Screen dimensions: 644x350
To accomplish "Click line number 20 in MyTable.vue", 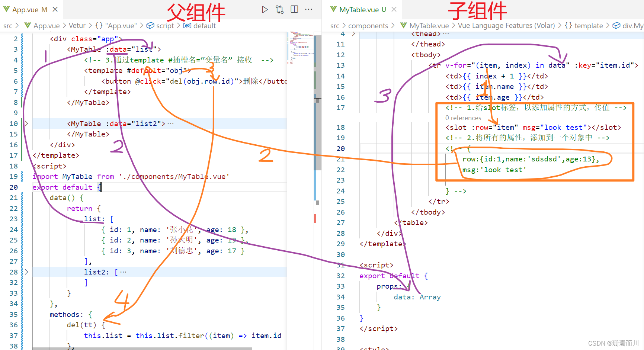I will point(340,148).
